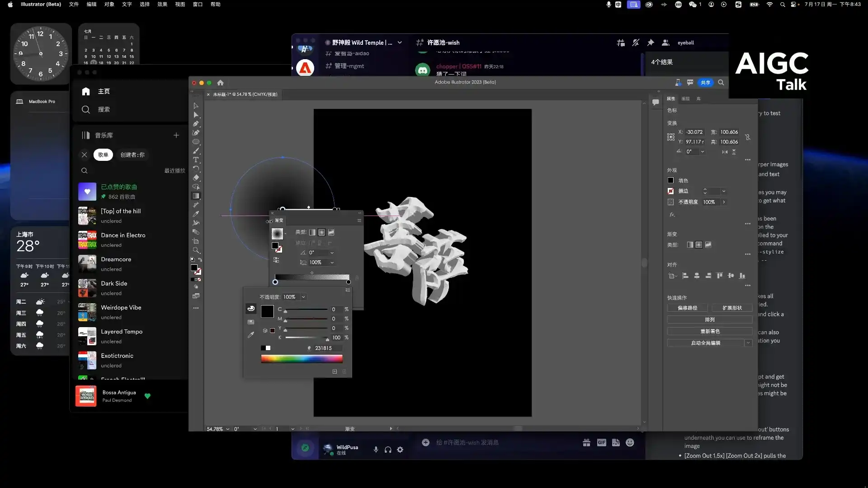This screenshot has height=488, width=868.
Task: Pick the Eyedropper tool
Action: click(196, 214)
